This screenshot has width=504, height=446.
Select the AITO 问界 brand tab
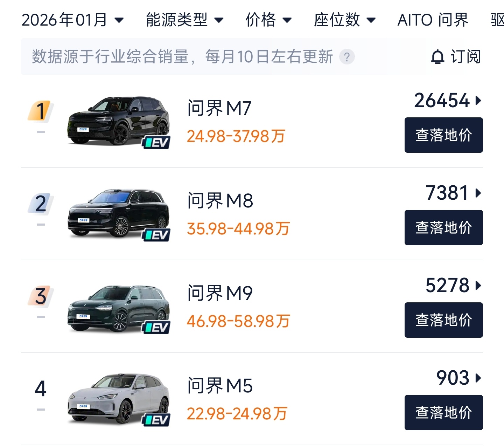433,20
